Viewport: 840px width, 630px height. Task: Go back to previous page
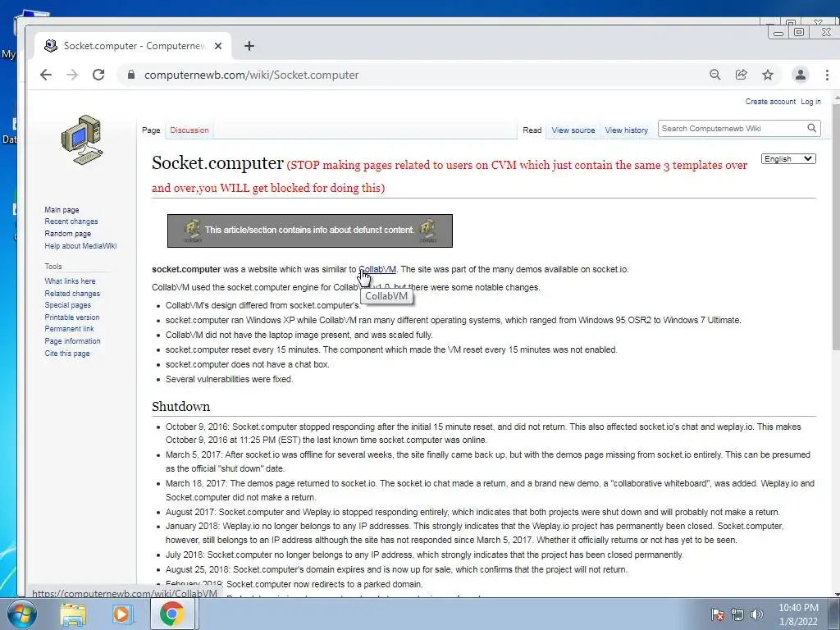(x=46, y=75)
